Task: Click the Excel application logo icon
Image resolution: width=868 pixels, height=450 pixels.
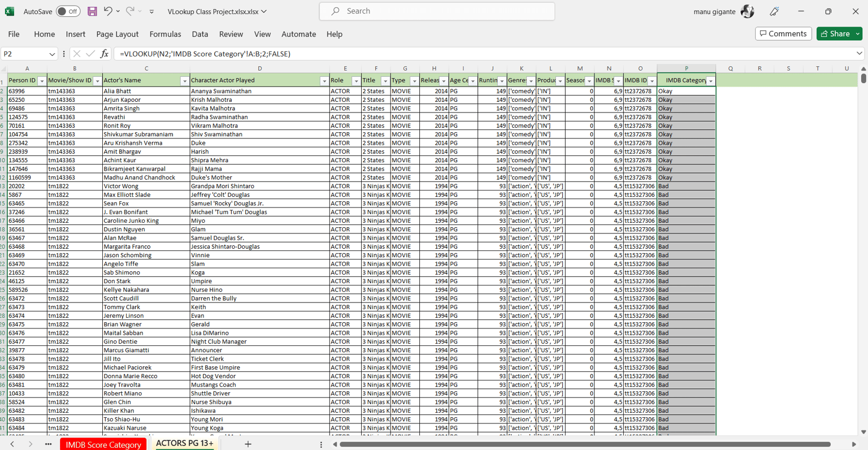Action: [x=10, y=11]
